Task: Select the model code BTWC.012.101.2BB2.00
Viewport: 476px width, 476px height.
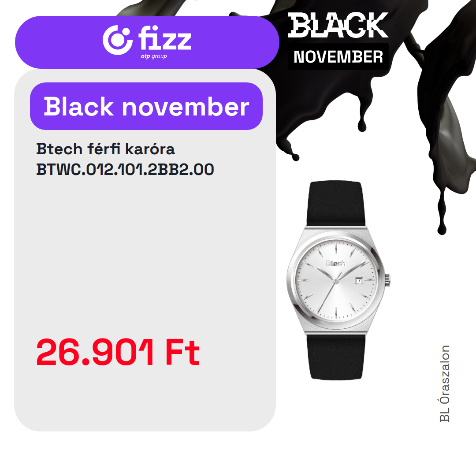Action: click(x=125, y=169)
